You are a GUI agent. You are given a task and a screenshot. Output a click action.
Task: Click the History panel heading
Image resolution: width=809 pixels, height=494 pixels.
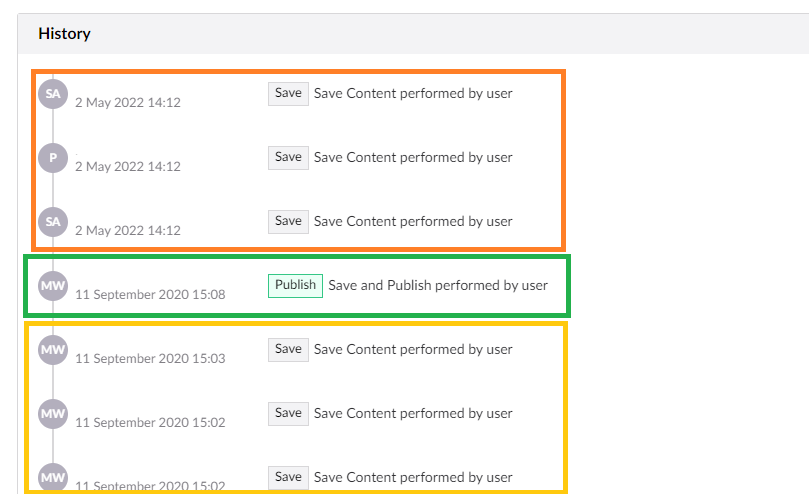pyautogui.click(x=64, y=34)
